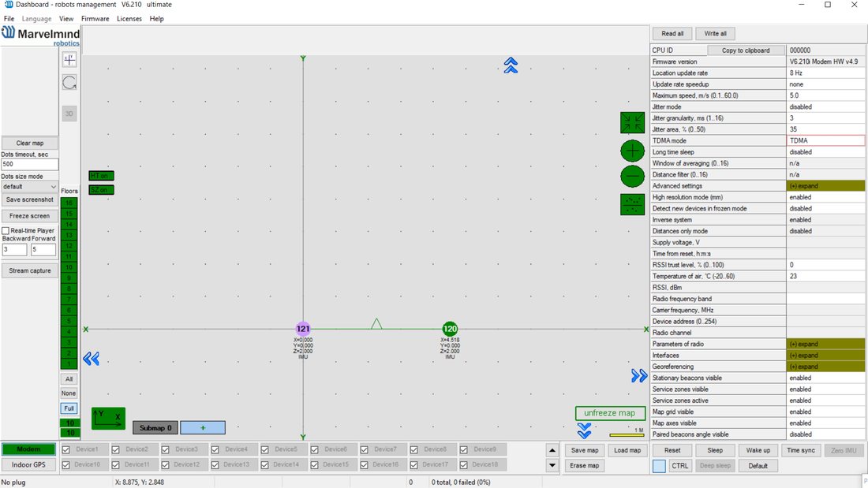This screenshot has height=488, width=868.
Task: Select floor 16 in the Floors column
Action: (69, 203)
